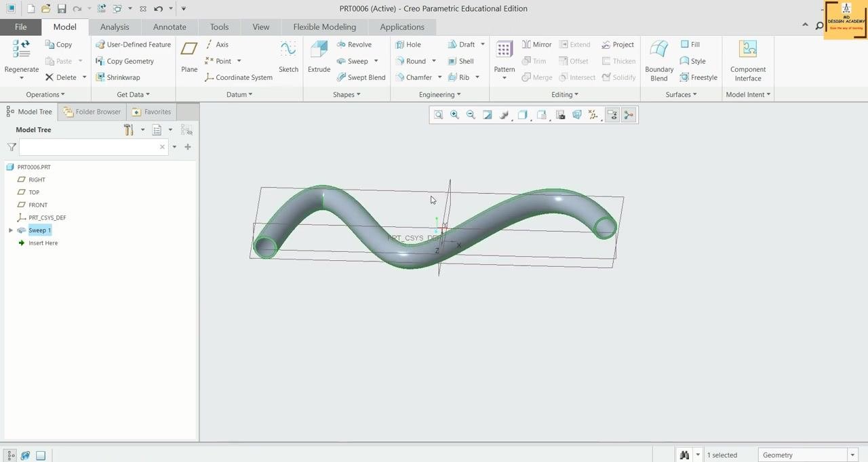Select the Swept Blend tool

(x=361, y=77)
